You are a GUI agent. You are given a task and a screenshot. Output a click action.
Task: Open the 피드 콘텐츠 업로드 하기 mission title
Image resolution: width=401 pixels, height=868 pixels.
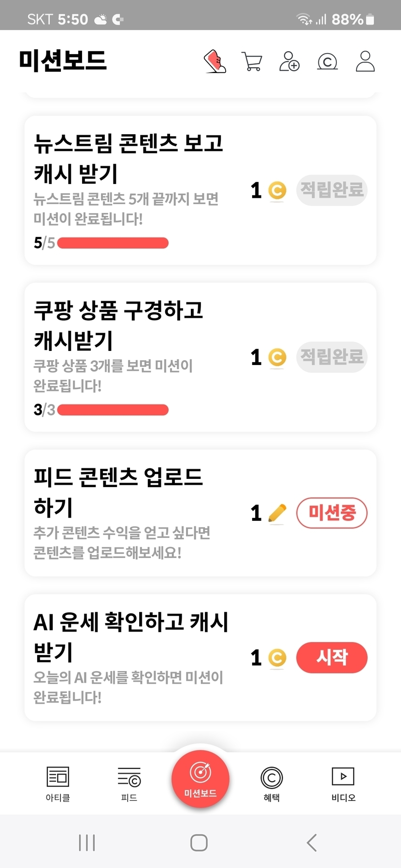118,491
